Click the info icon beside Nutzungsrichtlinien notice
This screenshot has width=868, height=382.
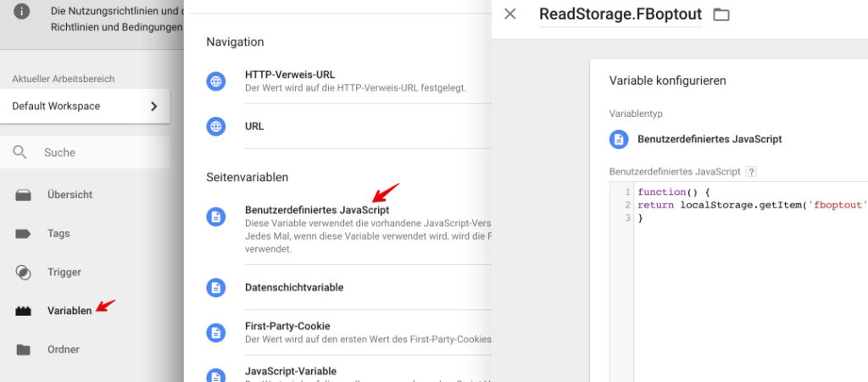21,11
